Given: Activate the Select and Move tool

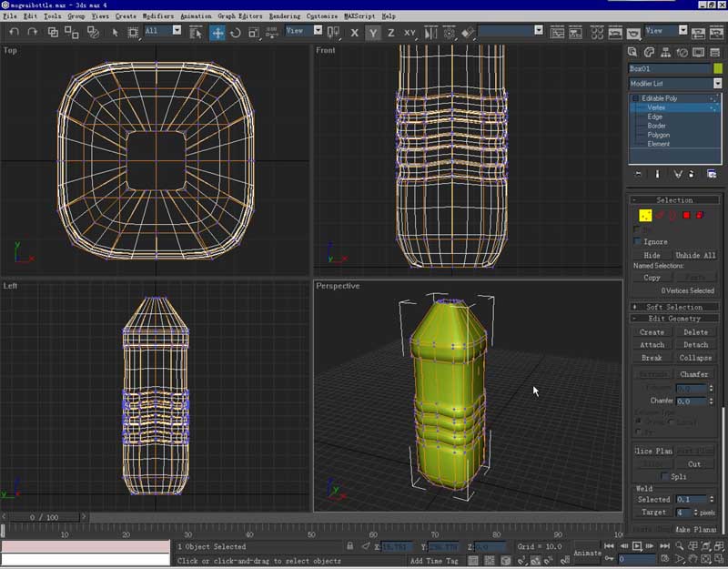Looking at the screenshot, I should pos(217,32).
